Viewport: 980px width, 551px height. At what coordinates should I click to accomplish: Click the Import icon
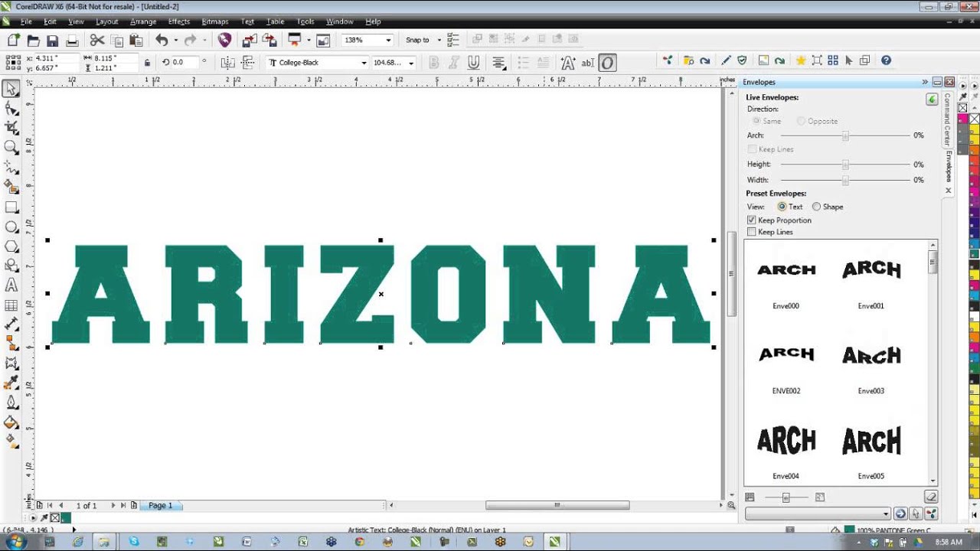coord(250,41)
